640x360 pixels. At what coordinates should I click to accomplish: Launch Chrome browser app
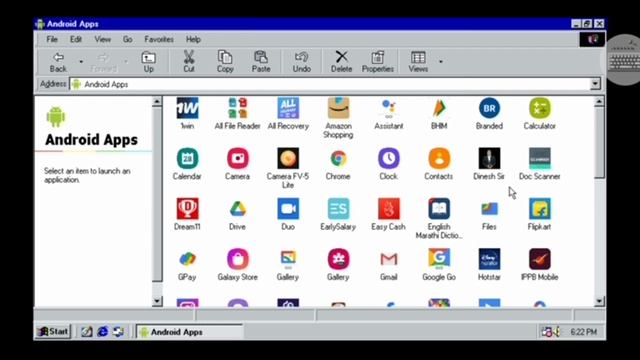click(338, 158)
